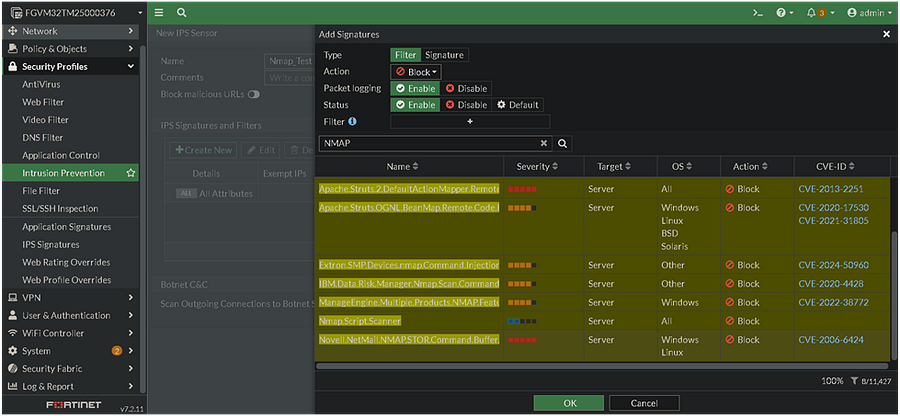
Task: Set Status to Enable
Action: coord(416,105)
